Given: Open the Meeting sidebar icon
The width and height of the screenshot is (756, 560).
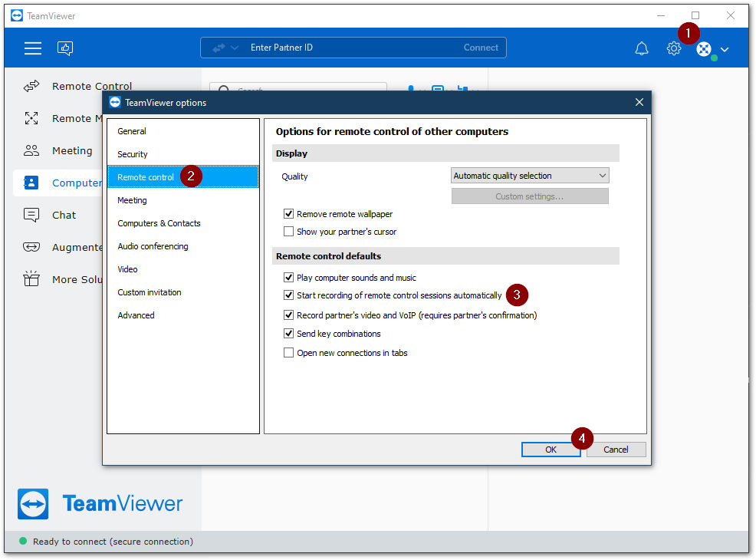Looking at the screenshot, I should (x=31, y=150).
